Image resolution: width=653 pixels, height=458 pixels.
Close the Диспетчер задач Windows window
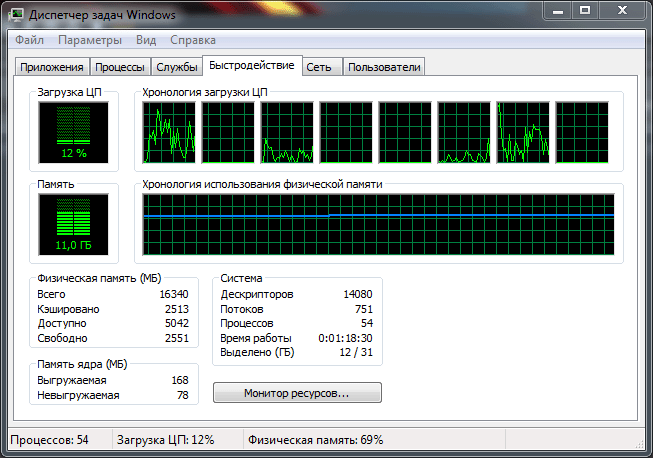click(622, 11)
